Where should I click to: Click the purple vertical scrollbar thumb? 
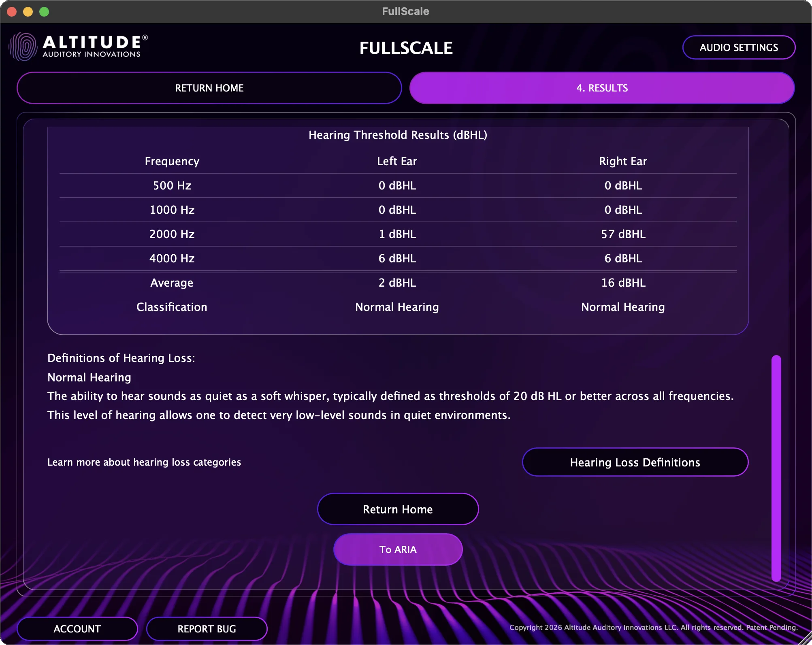point(776,468)
